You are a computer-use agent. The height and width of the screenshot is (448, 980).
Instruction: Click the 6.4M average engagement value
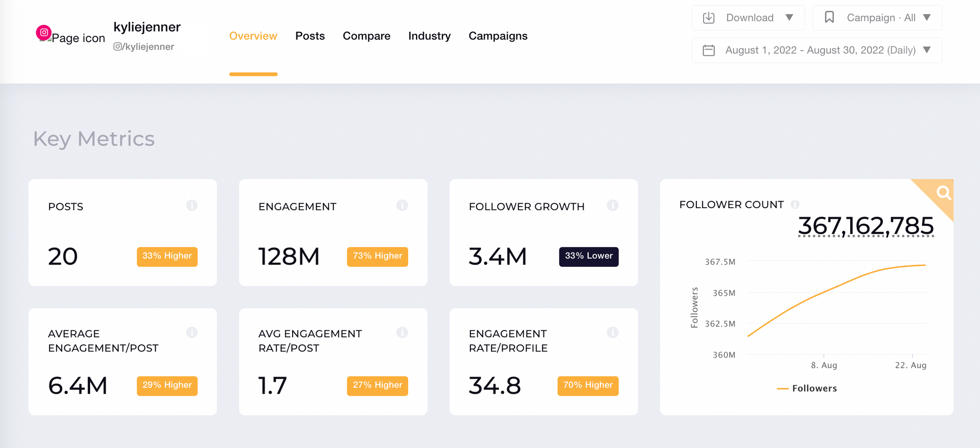[77, 386]
